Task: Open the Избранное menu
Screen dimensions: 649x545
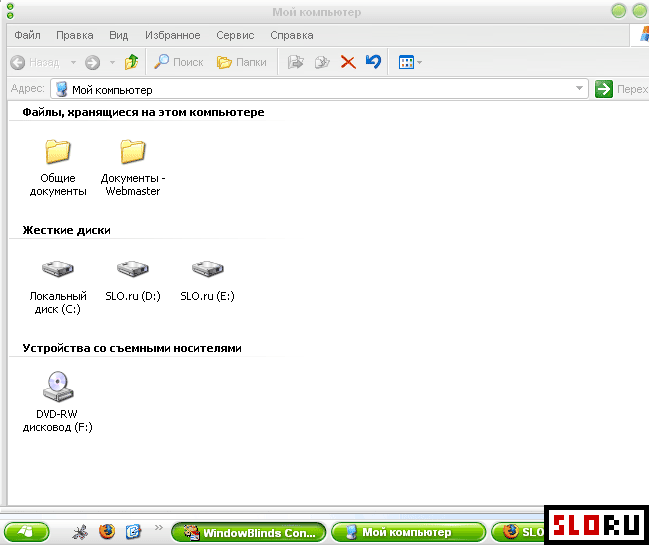Action: pos(173,35)
